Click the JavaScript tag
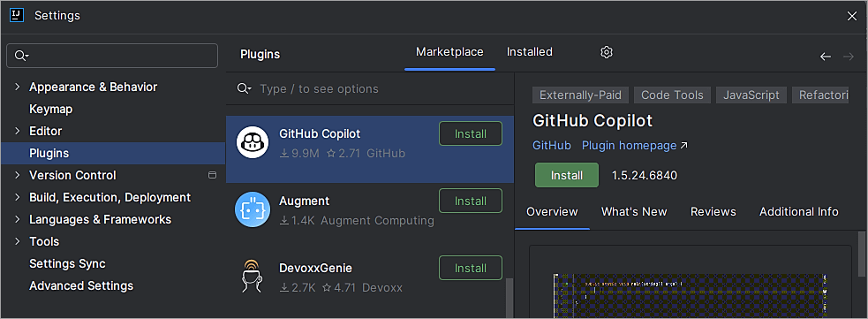The width and height of the screenshot is (868, 319). click(x=751, y=95)
